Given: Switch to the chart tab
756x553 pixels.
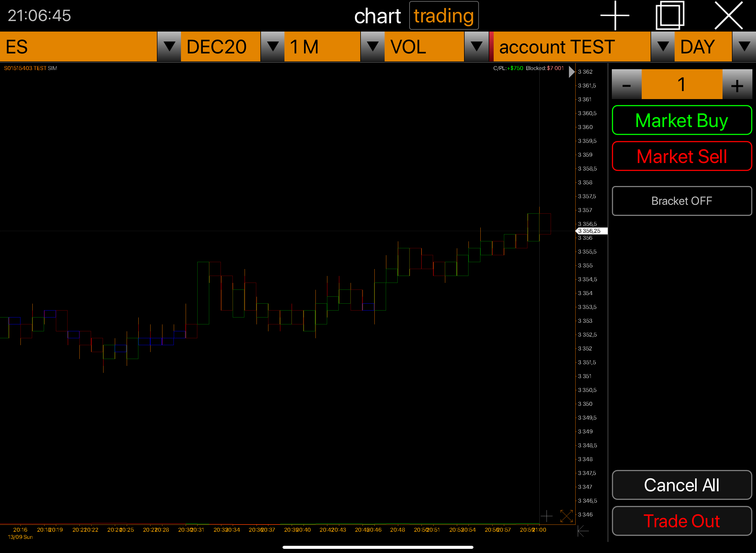Looking at the screenshot, I should [x=377, y=16].
